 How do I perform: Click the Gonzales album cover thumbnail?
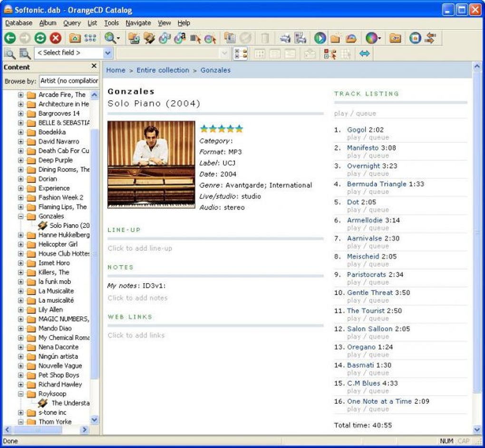[x=151, y=164]
